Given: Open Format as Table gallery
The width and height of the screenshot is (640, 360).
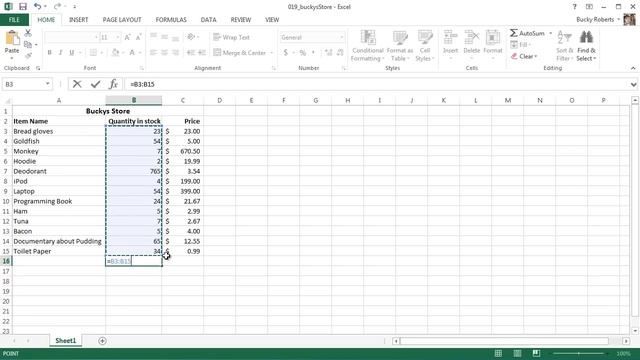Looking at the screenshot, I should point(400,38).
